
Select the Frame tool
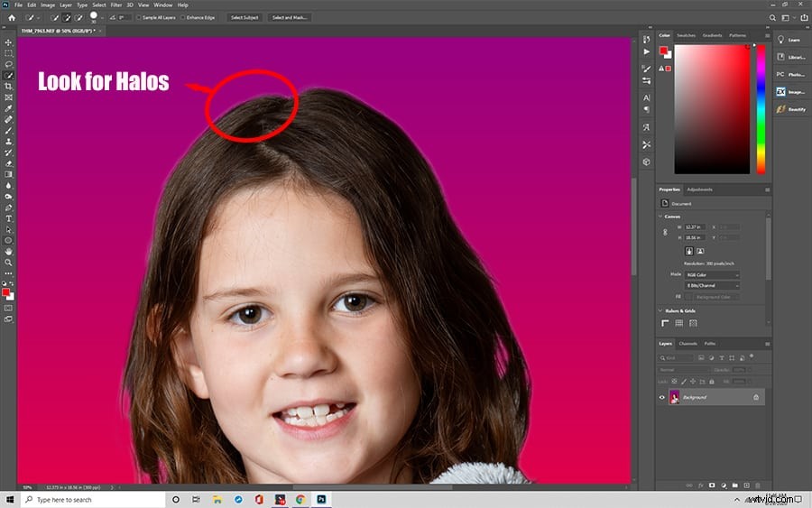[8, 97]
